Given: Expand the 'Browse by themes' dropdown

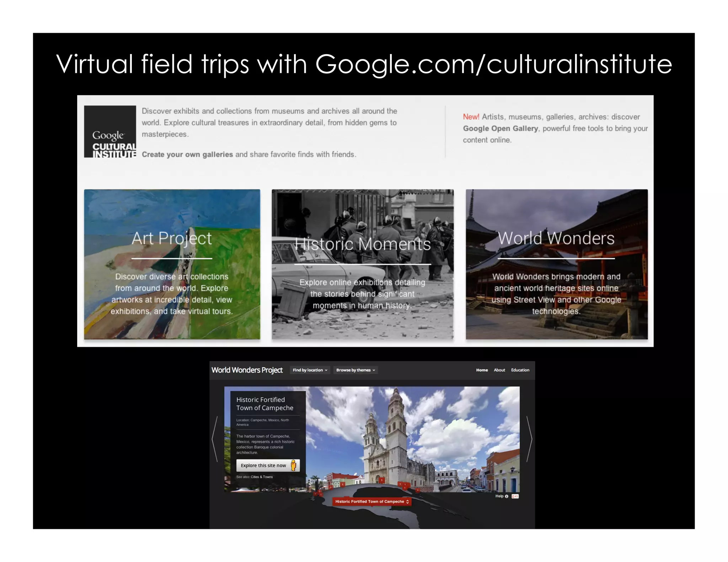Looking at the screenshot, I should click(x=355, y=370).
